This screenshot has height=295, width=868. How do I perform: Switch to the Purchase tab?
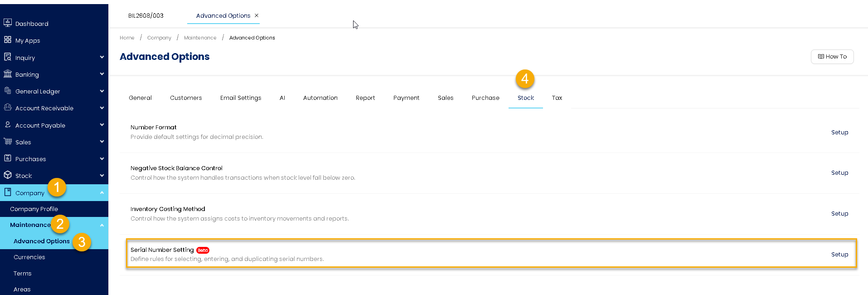click(485, 98)
